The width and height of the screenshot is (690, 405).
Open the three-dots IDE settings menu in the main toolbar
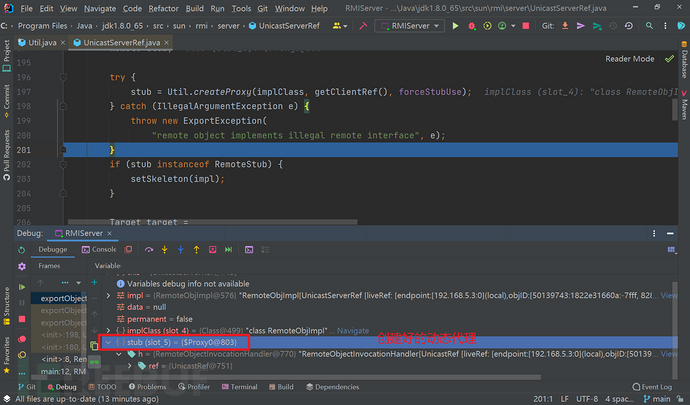[665, 26]
